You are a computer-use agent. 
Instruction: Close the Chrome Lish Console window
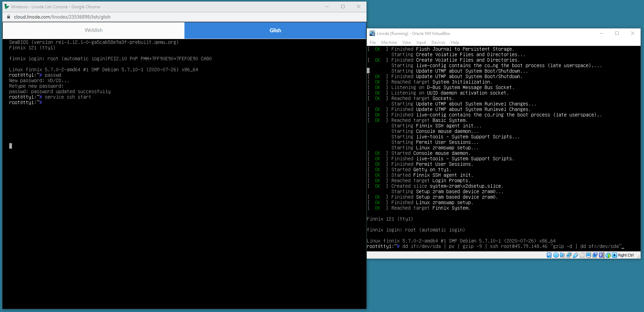click(359, 7)
